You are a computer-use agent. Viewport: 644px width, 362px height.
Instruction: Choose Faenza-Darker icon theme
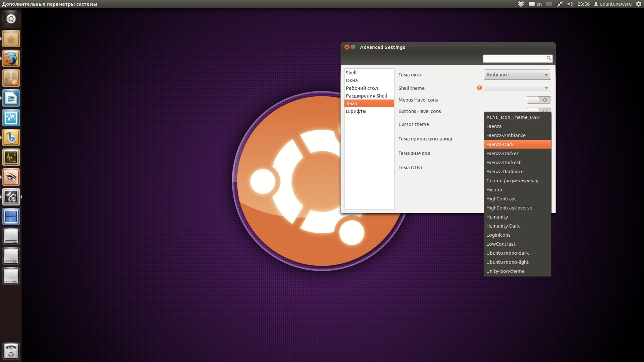click(x=517, y=154)
